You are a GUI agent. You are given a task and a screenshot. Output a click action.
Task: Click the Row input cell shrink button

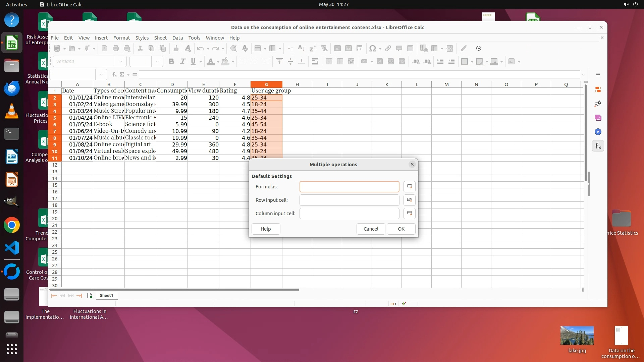409,200
